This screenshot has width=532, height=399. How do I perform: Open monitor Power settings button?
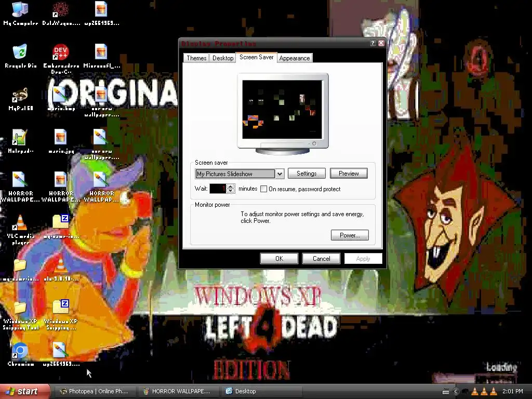click(x=350, y=235)
